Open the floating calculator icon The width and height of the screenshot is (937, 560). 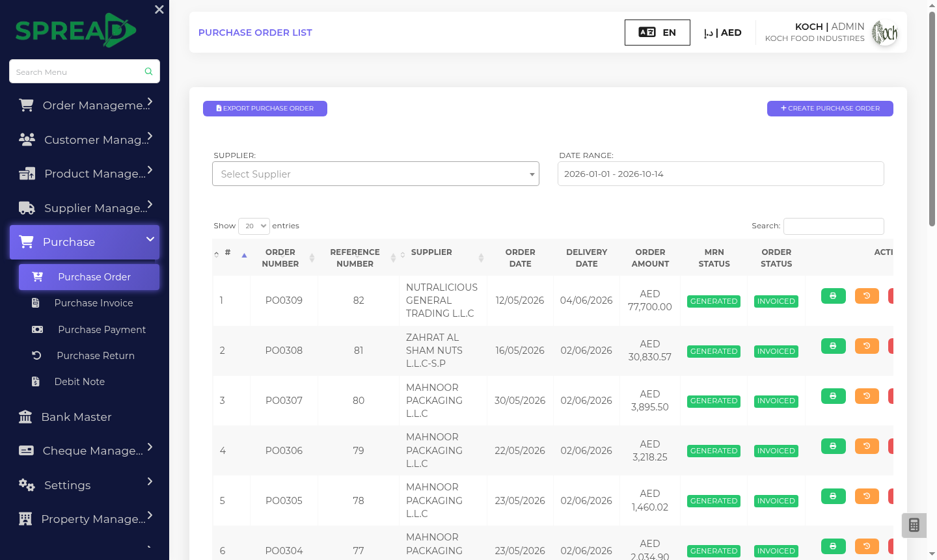click(914, 525)
